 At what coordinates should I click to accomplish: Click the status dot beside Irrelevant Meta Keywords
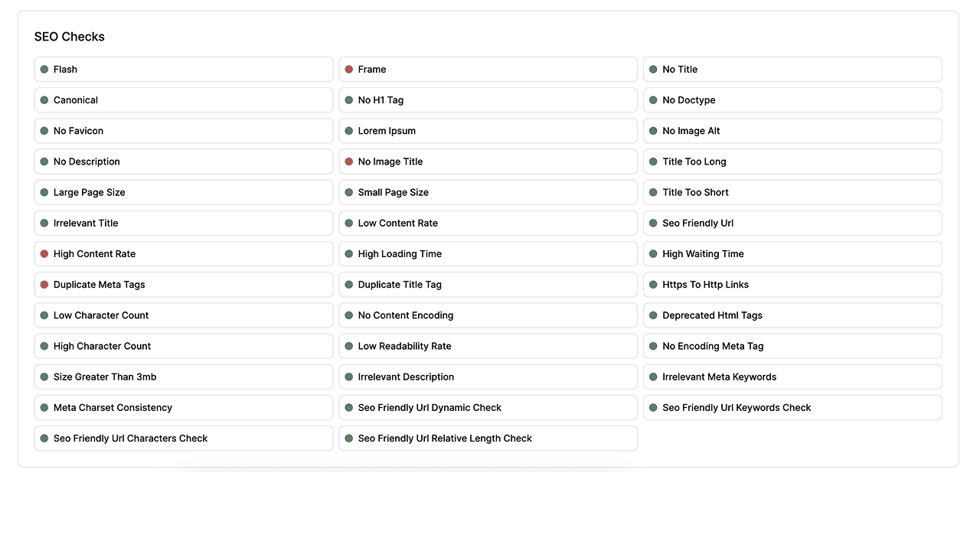pos(654,376)
